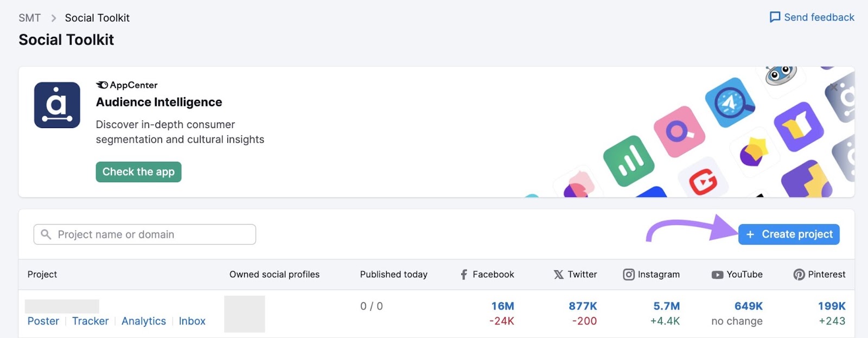
Task: Click the AppCenter logo above Audience Intelligence
Action: click(x=126, y=85)
